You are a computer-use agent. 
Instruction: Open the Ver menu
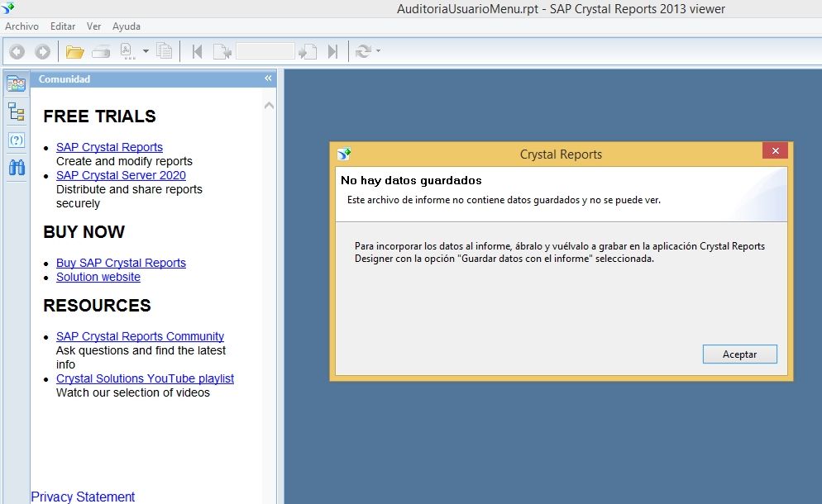pos(93,26)
